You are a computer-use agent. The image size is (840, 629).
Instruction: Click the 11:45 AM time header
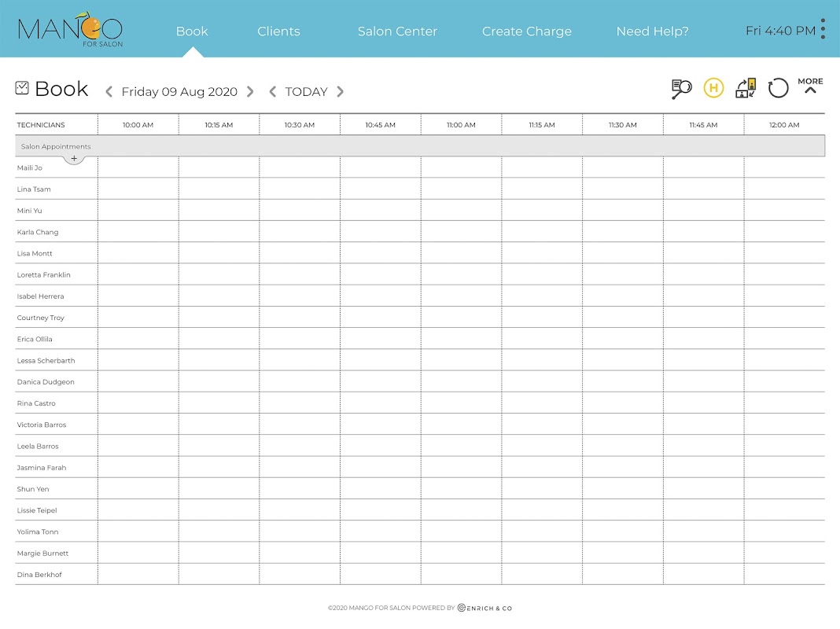click(x=703, y=125)
